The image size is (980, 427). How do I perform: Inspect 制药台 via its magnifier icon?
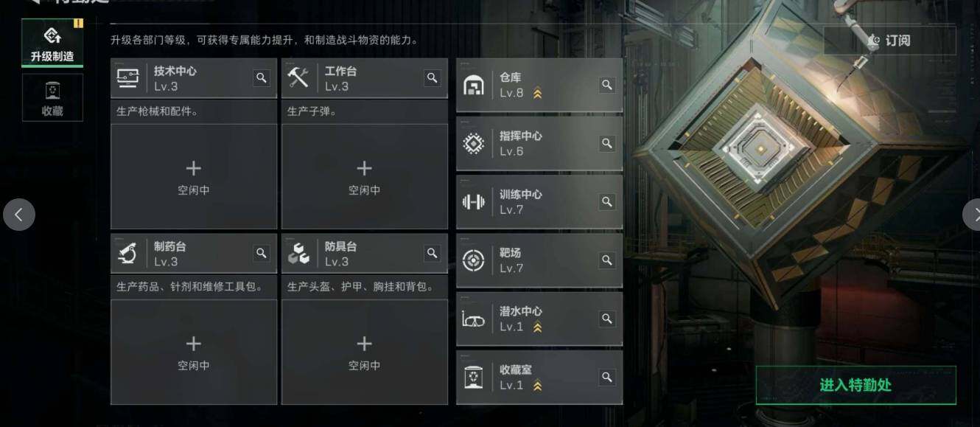click(262, 253)
